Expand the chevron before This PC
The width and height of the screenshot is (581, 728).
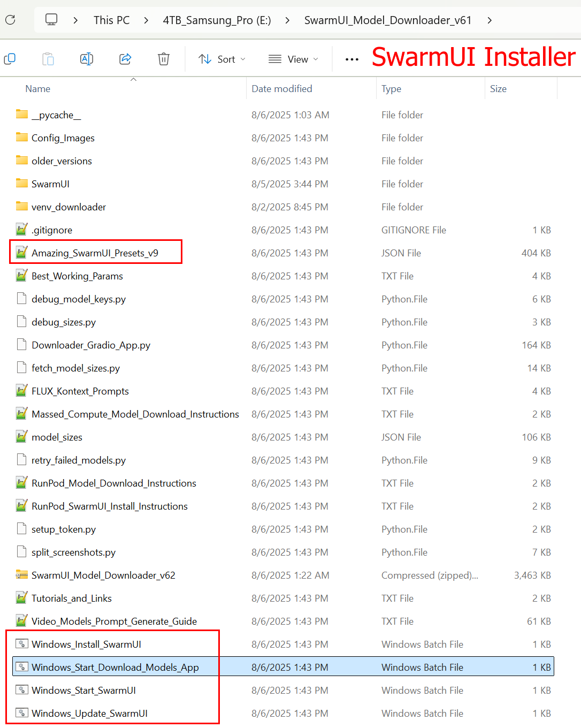tap(75, 20)
